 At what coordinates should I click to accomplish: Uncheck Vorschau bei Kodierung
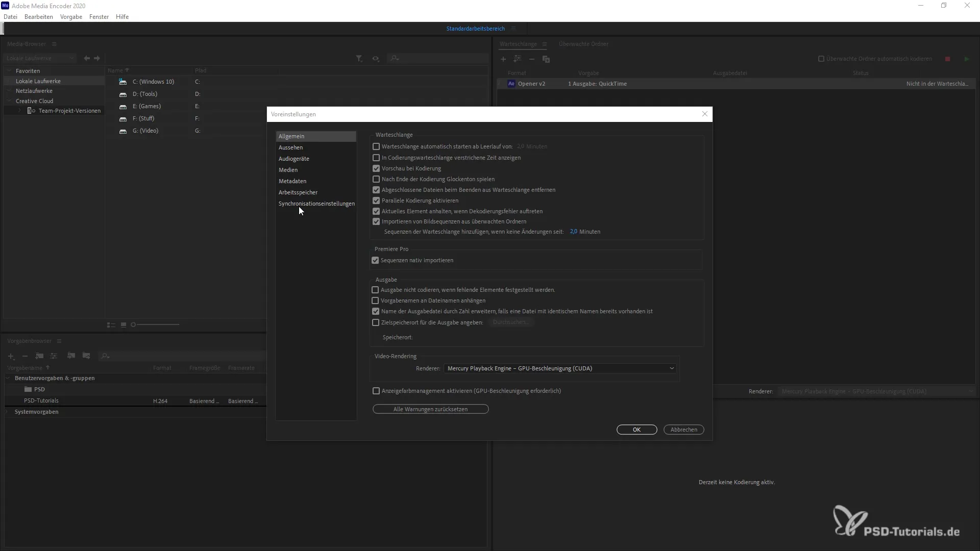tap(376, 168)
